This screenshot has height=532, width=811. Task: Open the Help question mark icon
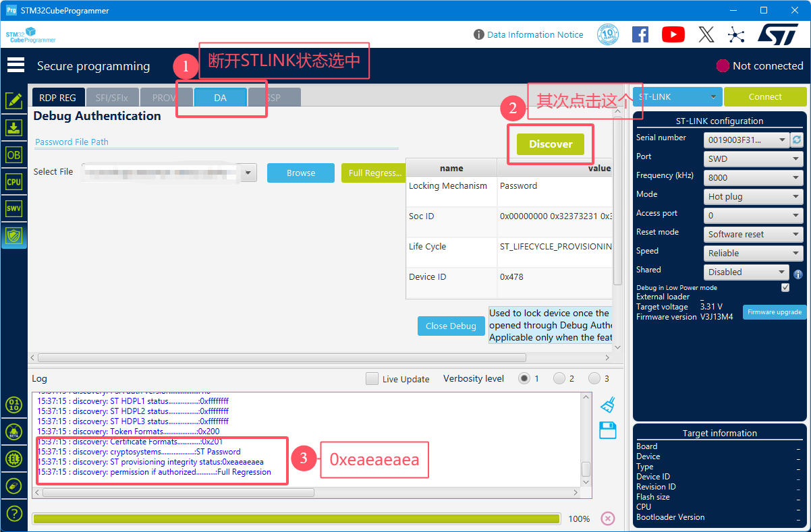13,512
